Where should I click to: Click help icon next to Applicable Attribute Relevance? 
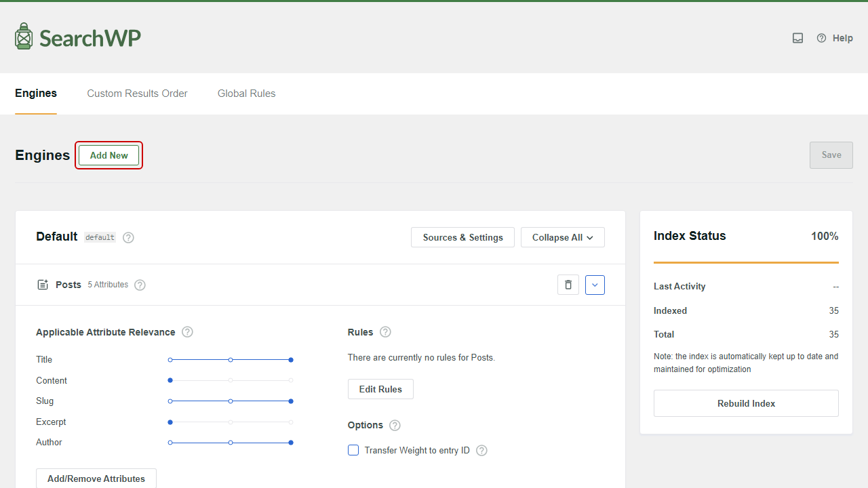pos(188,332)
